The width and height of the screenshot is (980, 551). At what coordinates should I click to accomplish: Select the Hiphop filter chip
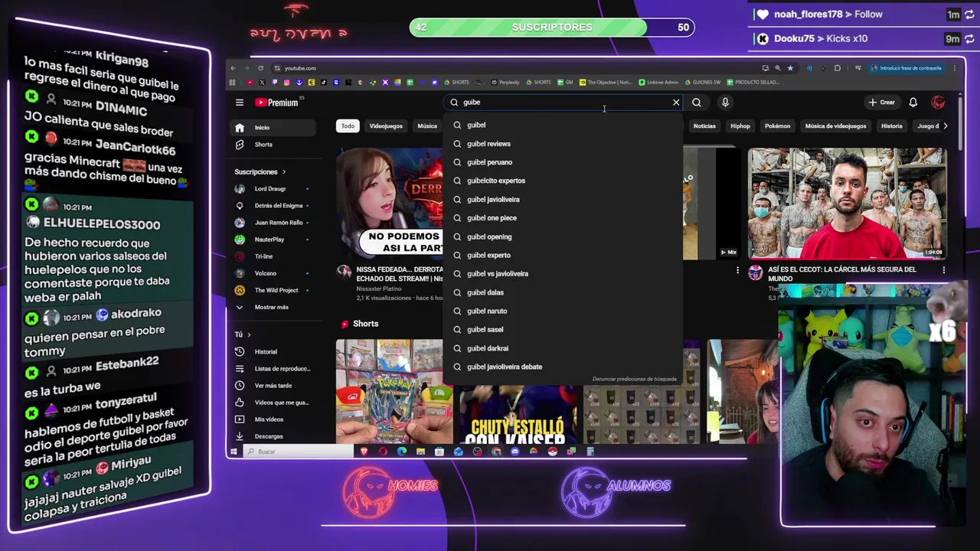(x=740, y=126)
